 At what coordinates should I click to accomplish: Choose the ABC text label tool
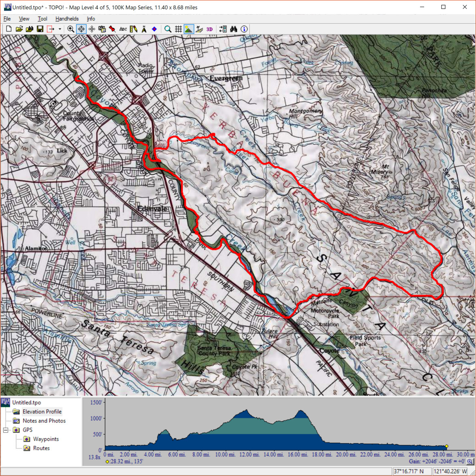(123, 29)
